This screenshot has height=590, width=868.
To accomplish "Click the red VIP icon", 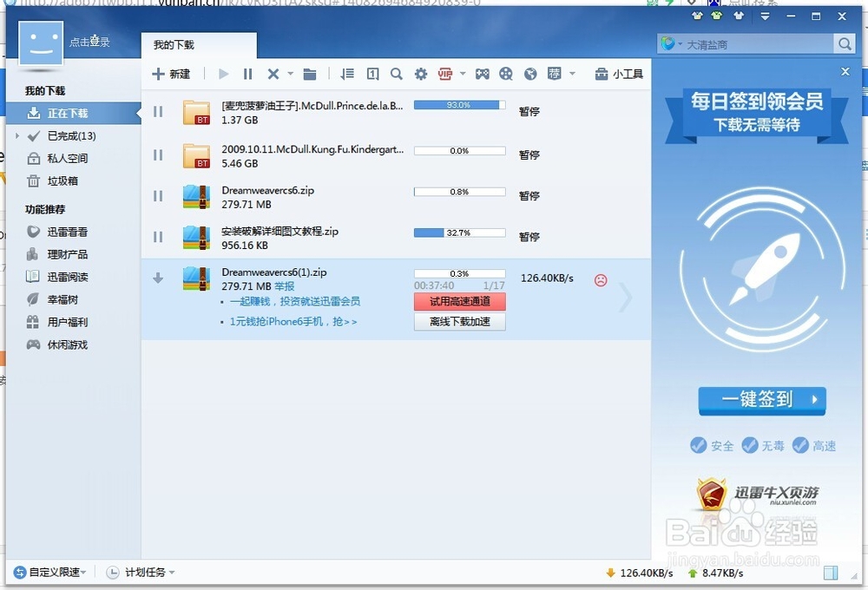I will 445,74.
